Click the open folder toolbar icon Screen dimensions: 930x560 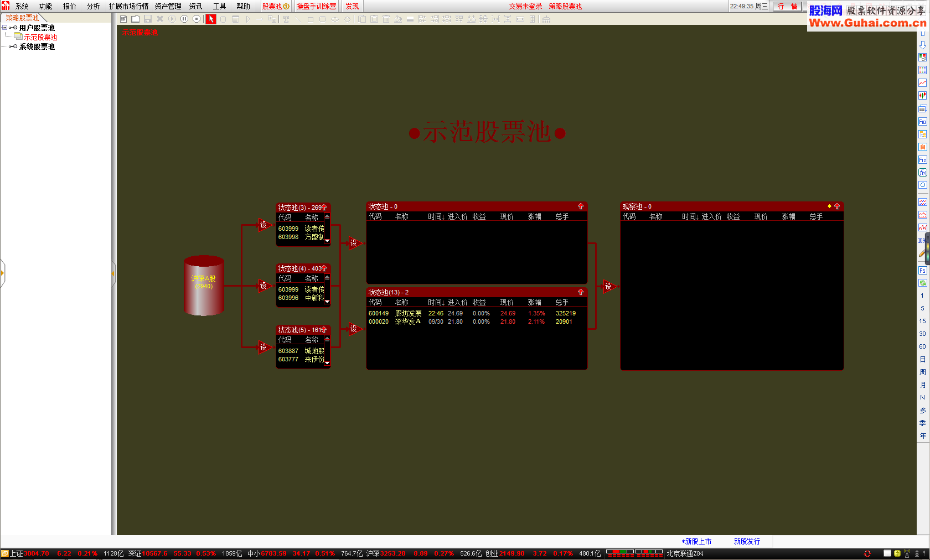136,19
